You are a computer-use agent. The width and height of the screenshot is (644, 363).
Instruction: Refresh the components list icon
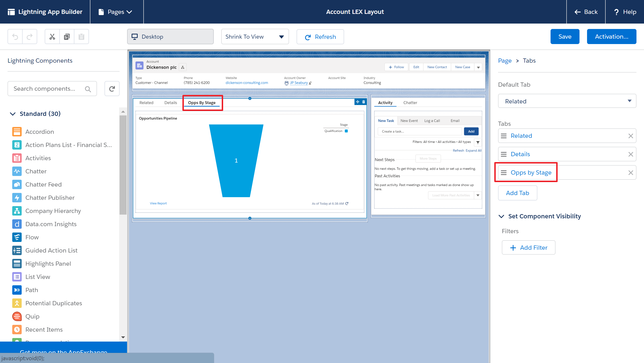coord(112,89)
